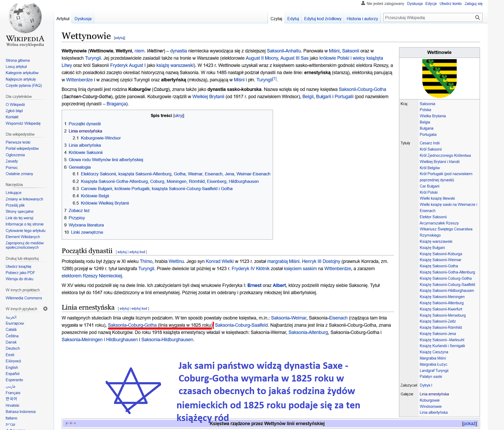504x430 pixels.
Task: Click Cytowanie tego artykułu link
Action: (x=26, y=231)
